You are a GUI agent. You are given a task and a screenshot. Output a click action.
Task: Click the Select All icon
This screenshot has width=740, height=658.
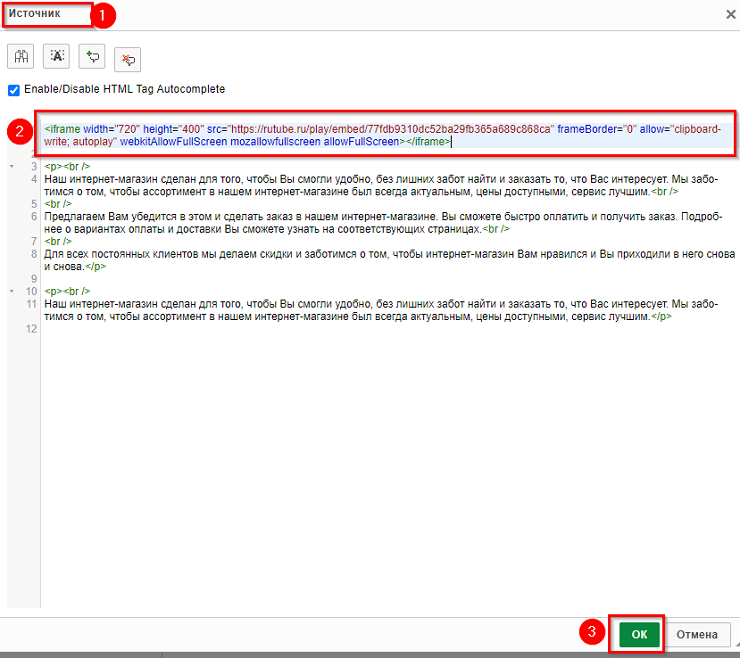58,57
